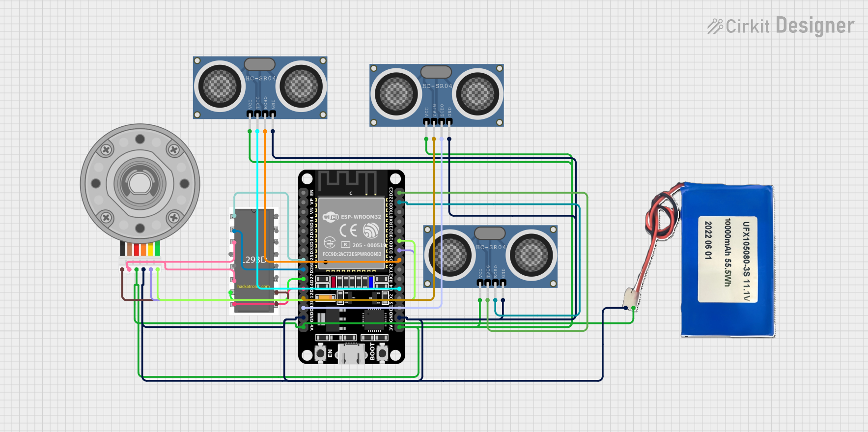Click the battery's white specification label
Viewport: 868px width, 432px height.
point(727,259)
